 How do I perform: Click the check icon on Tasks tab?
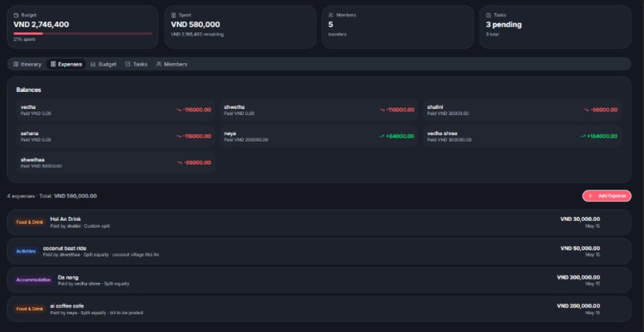click(x=128, y=64)
